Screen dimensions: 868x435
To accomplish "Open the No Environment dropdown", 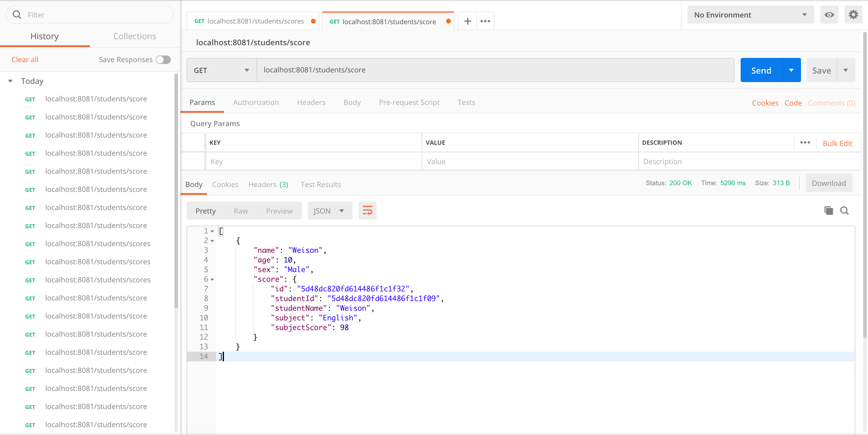I will point(750,15).
